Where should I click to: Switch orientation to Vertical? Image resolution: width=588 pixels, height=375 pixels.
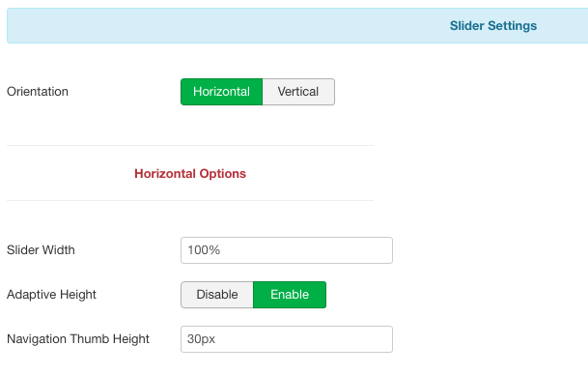tap(298, 92)
